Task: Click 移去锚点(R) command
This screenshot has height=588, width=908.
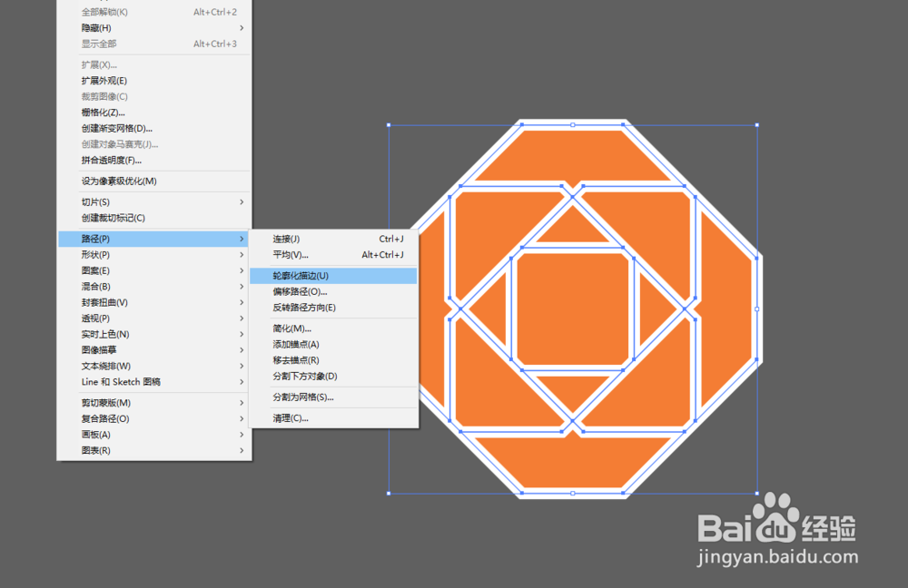Action: coord(333,360)
